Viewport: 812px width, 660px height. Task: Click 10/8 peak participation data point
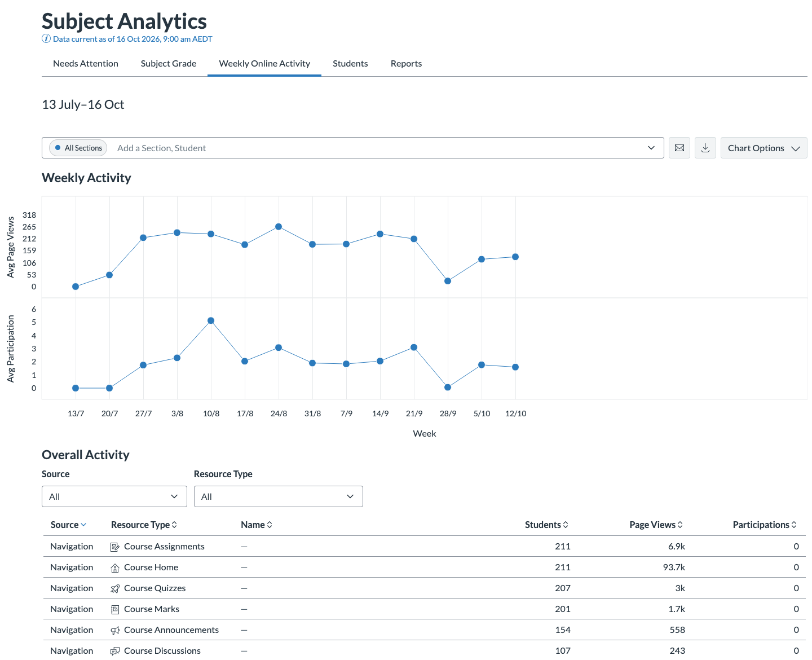[x=211, y=320]
